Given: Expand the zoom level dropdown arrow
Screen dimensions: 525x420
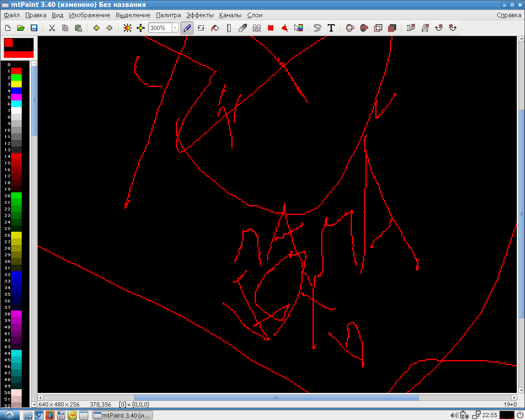Looking at the screenshot, I should (x=175, y=28).
